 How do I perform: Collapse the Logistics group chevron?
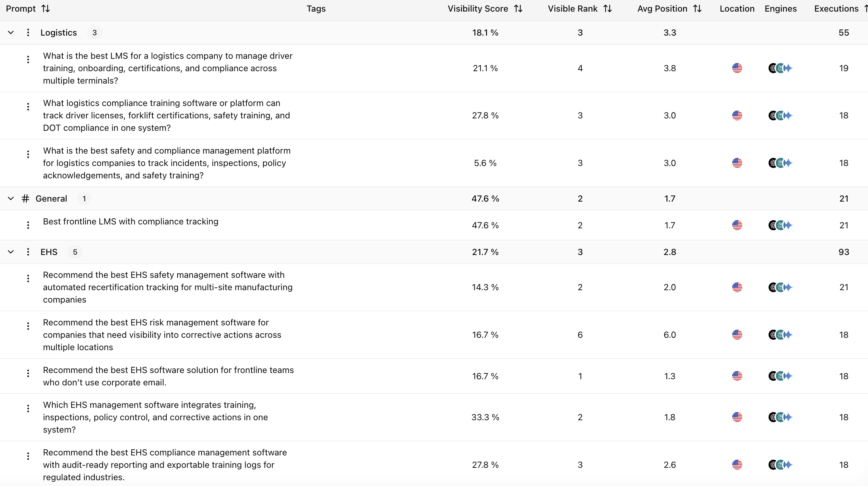point(11,33)
